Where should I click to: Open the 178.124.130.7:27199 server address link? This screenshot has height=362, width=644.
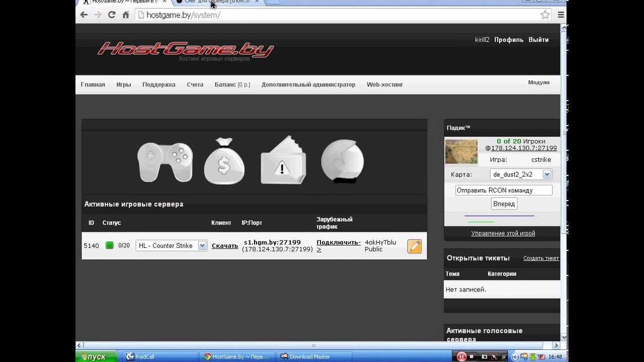click(x=524, y=148)
